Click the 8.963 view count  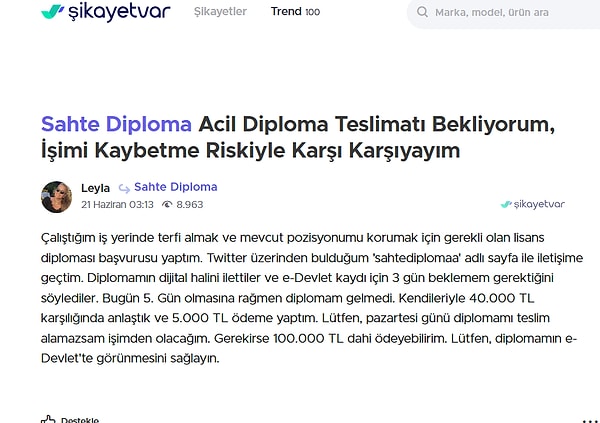pyautogui.click(x=189, y=204)
